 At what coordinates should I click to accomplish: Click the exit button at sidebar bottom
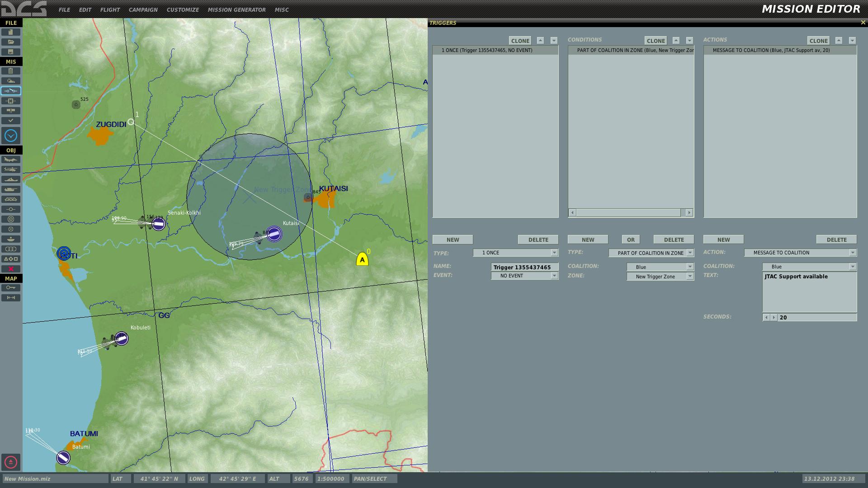[x=11, y=462]
